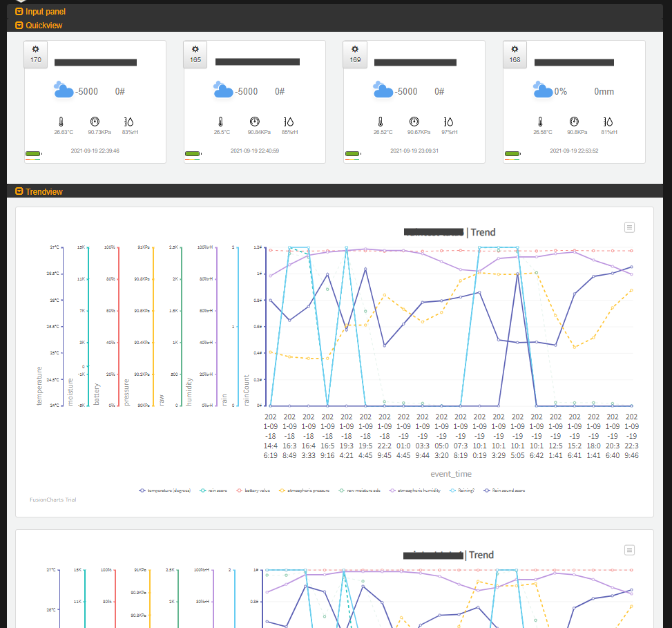The image size is (672, 628).
Task: Click the weather cloud icon on card 168
Action: tap(543, 90)
